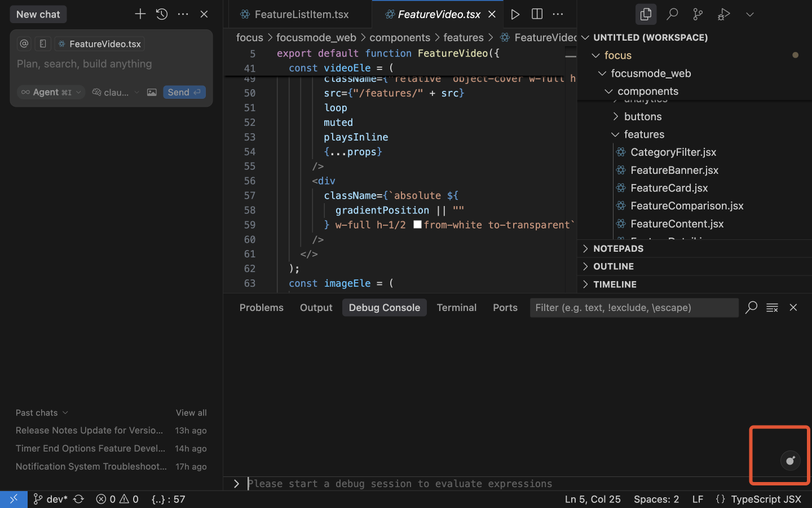Click the debug console filter field
812x508 pixels.
click(634, 308)
